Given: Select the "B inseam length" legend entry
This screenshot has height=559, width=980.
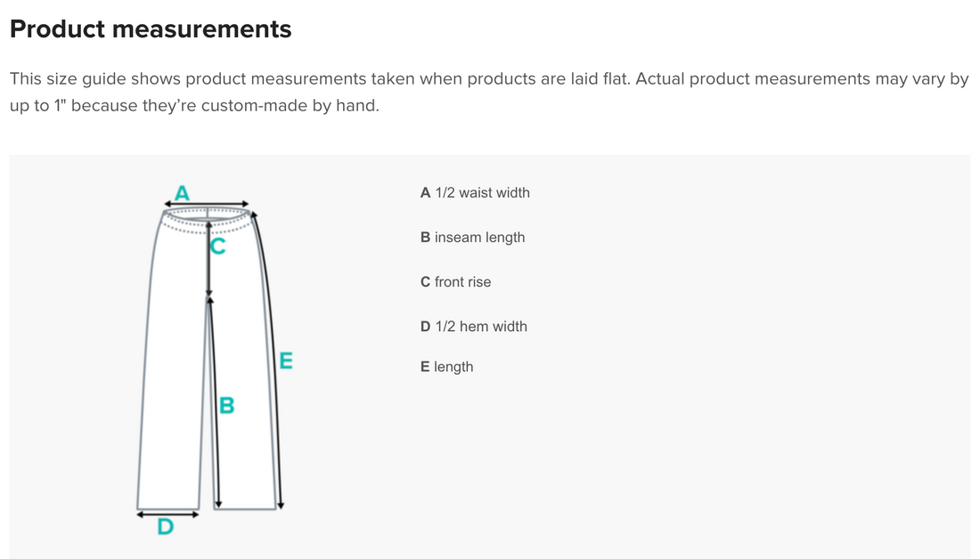Looking at the screenshot, I should tap(472, 237).
